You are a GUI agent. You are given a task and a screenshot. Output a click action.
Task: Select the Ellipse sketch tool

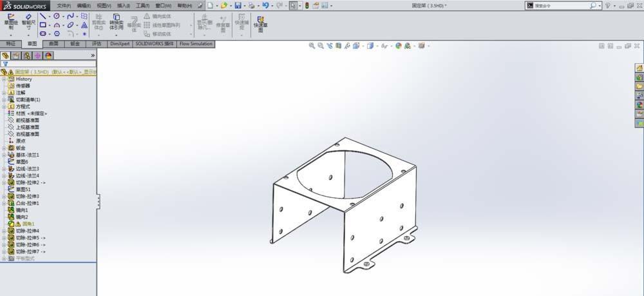71,25
